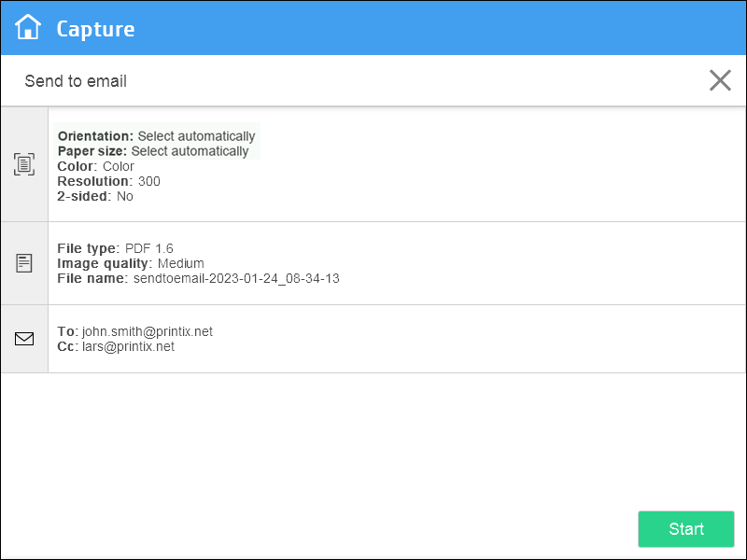Select the Orientation setting line
Screen dimensions: 747x560
156,136
